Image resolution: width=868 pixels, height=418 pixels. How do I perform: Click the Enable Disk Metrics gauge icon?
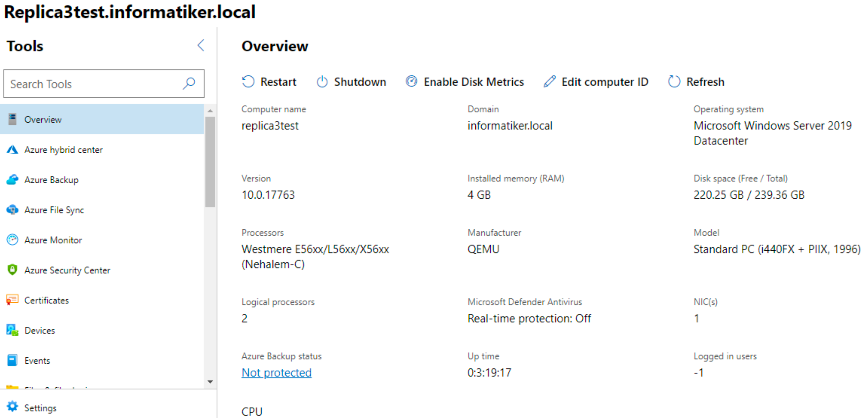pos(411,81)
